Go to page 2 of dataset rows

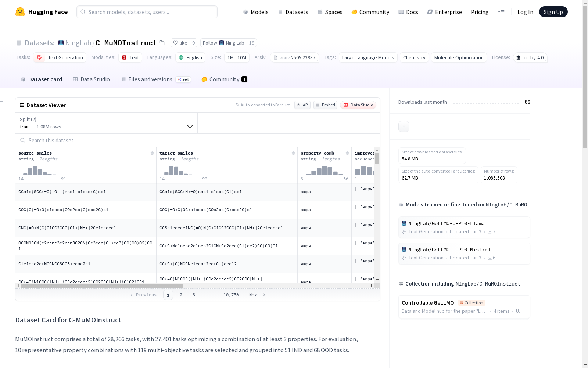tap(181, 295)
